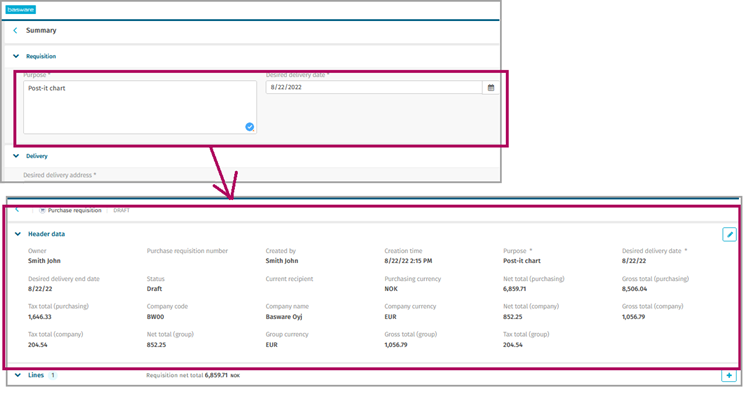This screenshot has height=393, width=750.
Task: Click Tax total (purchasing) value 1,646.33
Action: click(39, 317)
